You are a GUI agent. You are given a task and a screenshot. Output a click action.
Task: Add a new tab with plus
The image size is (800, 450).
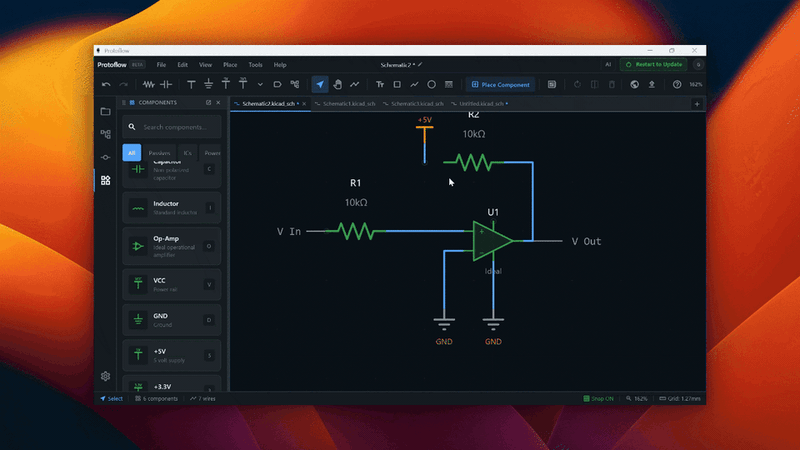pos(697,104)
